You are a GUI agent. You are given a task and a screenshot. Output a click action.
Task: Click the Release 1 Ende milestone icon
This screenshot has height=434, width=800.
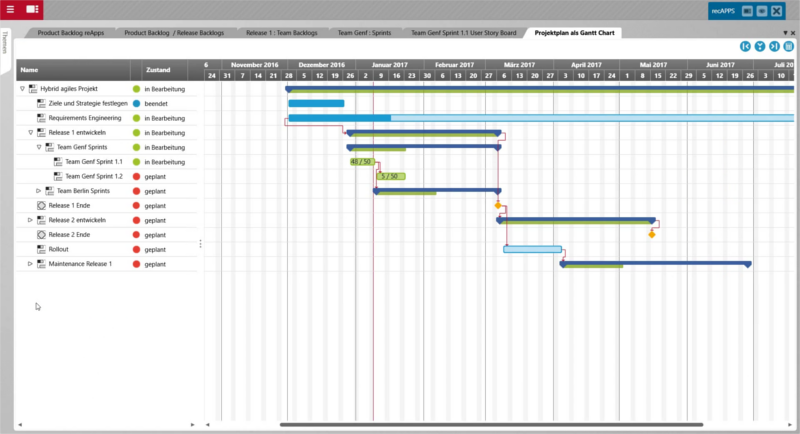[x=41, y=205]
